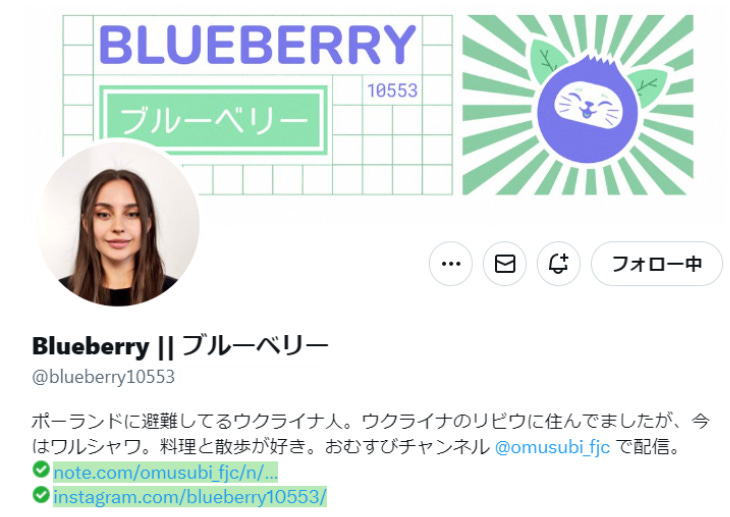The width and height of the screenshot is (730, 517).
Task: Visit the note.com/omusubi_fjc link
Action: pos(166,472)
